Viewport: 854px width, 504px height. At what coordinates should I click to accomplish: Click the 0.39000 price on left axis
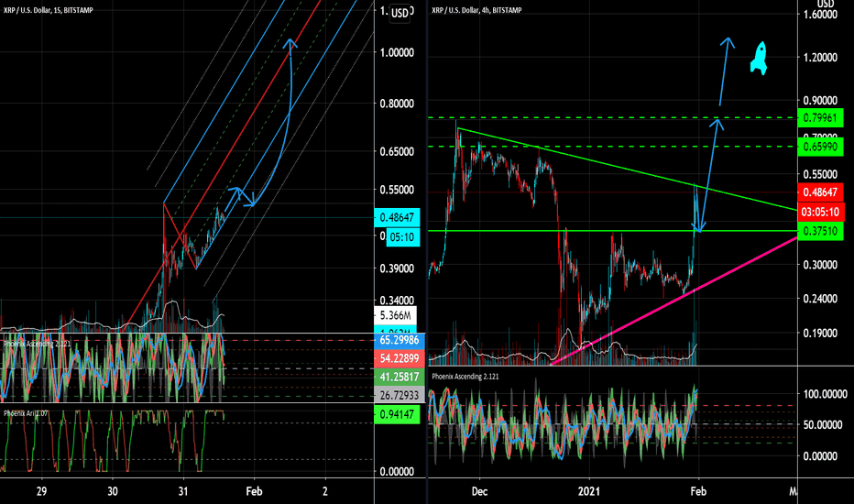(x=397, y=268)
